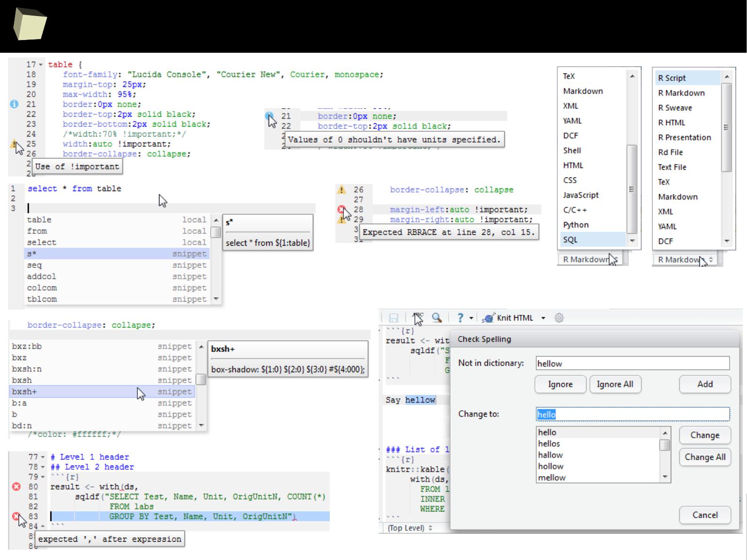Click the Change button
The width and height of the screenshot is (747, 560).
[705, 435]
